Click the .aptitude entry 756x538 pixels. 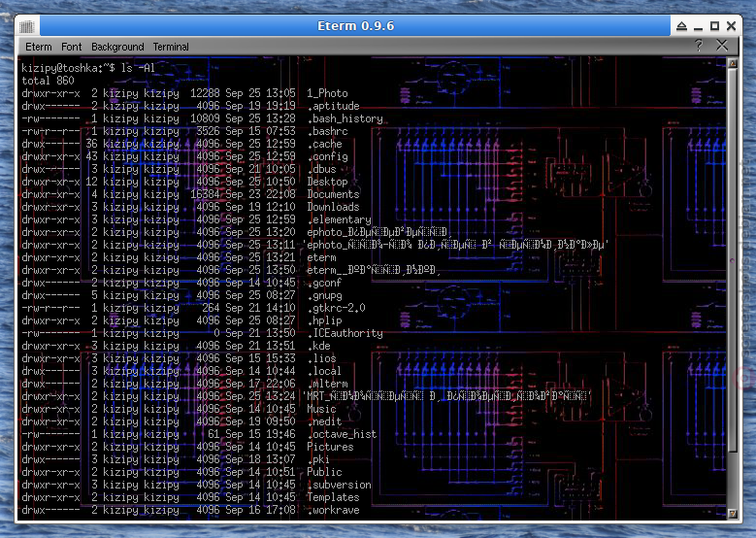(x=333, y=106)
